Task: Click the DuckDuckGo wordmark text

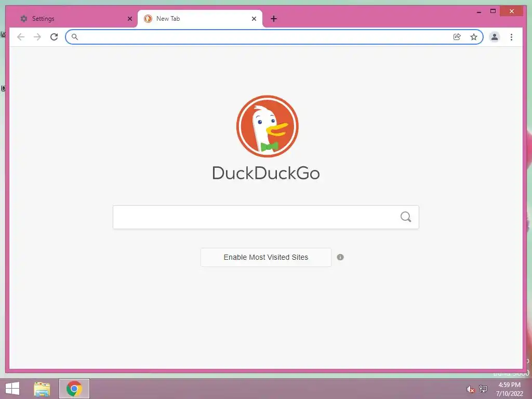Action: point(266,173)
